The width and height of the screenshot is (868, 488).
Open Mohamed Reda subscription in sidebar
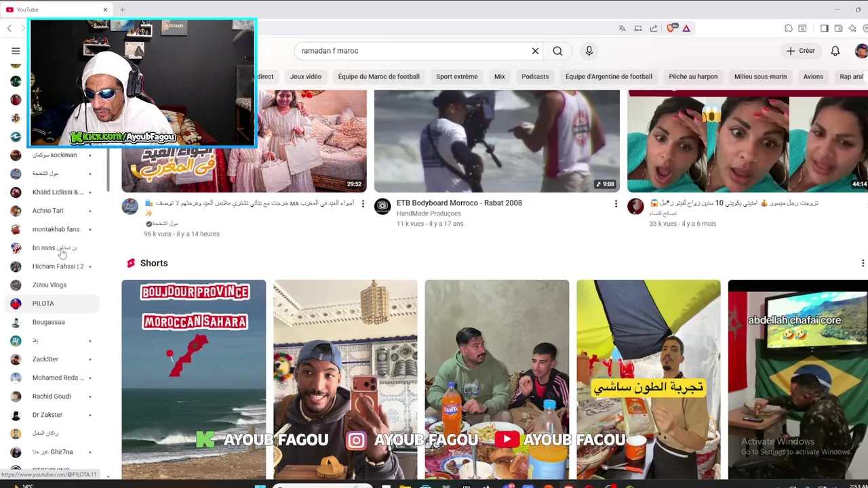point(51,378)
